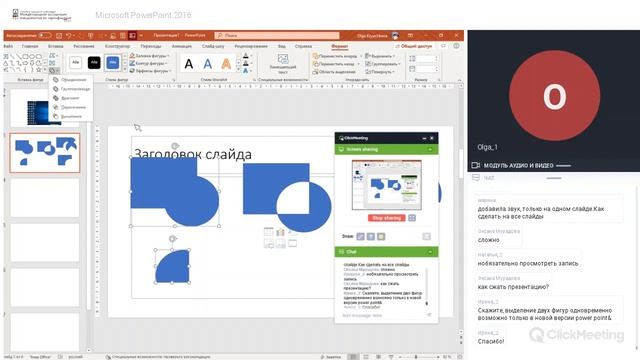Choose Union (Объединение) from Merge Shapes menu
The image size is (640, 360).
[x=70, y=80]
